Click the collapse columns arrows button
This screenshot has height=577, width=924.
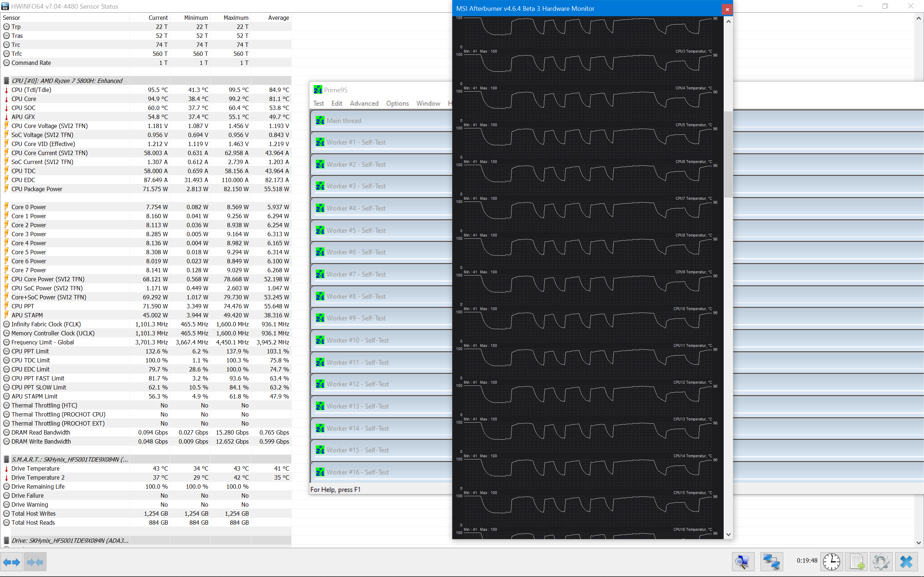pyautogui.click(x=35, y=562)
